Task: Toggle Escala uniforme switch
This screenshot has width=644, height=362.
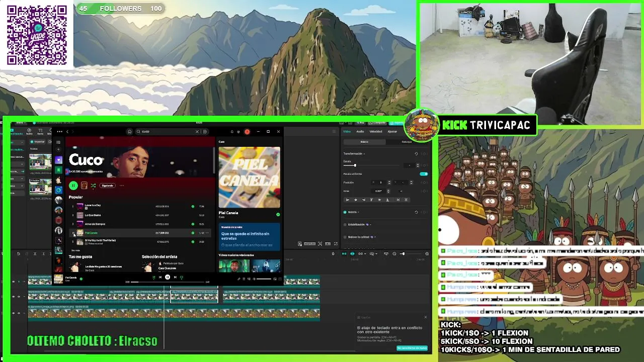Action: pyautogui.click(x=424, y=174)
